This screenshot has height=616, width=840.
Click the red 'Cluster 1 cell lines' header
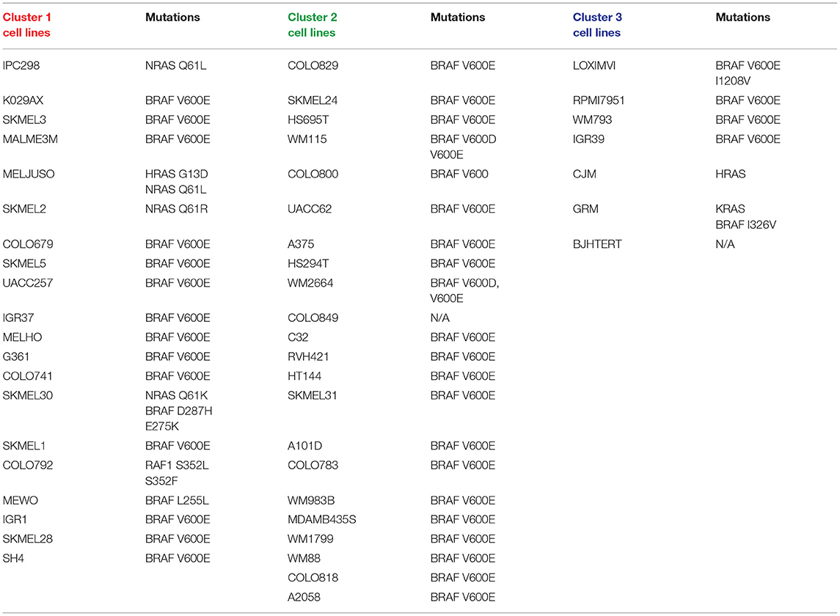pyautogui.click(x=27, y=25)
